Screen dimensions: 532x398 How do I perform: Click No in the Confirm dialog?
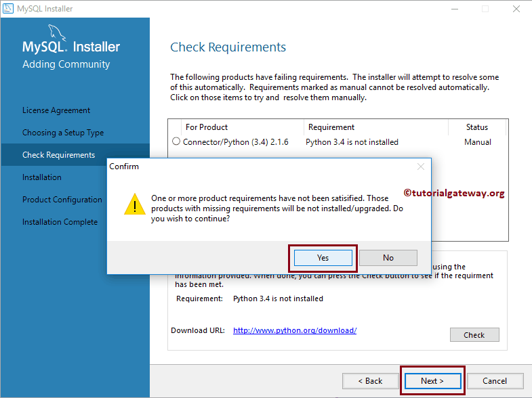tap(388, 258)
